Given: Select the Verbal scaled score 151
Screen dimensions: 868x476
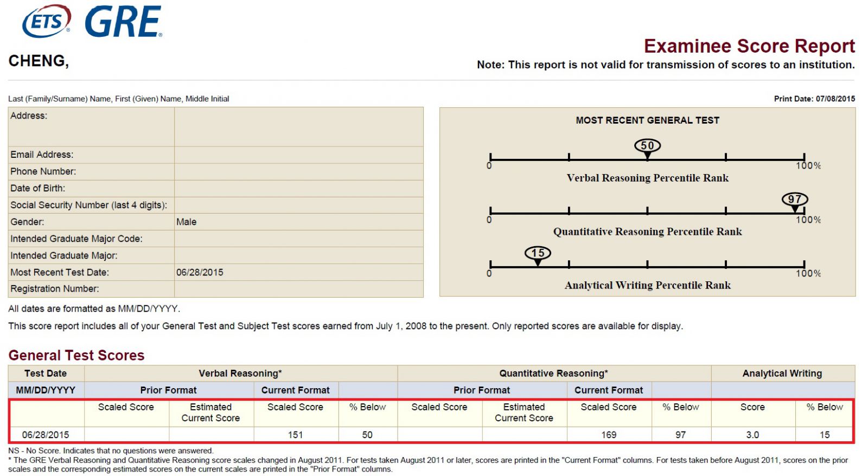Looking at the screenshot, I should click(295, 435).
